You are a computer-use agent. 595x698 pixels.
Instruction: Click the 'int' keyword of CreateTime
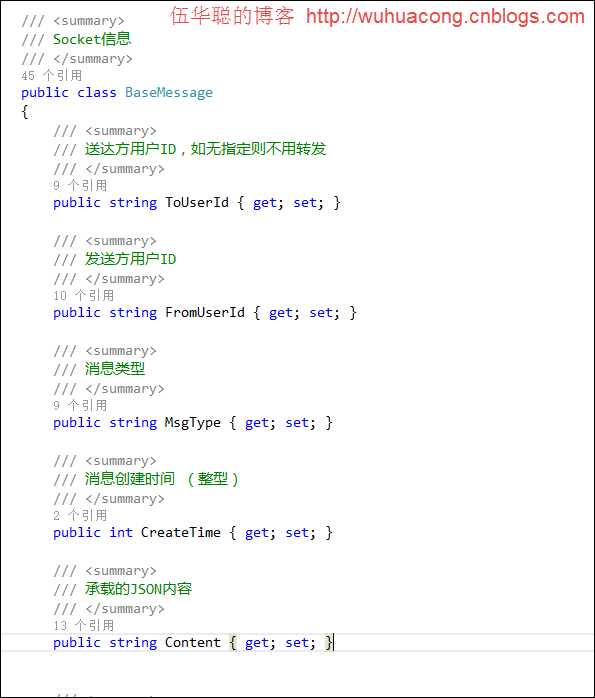[121, 532]
